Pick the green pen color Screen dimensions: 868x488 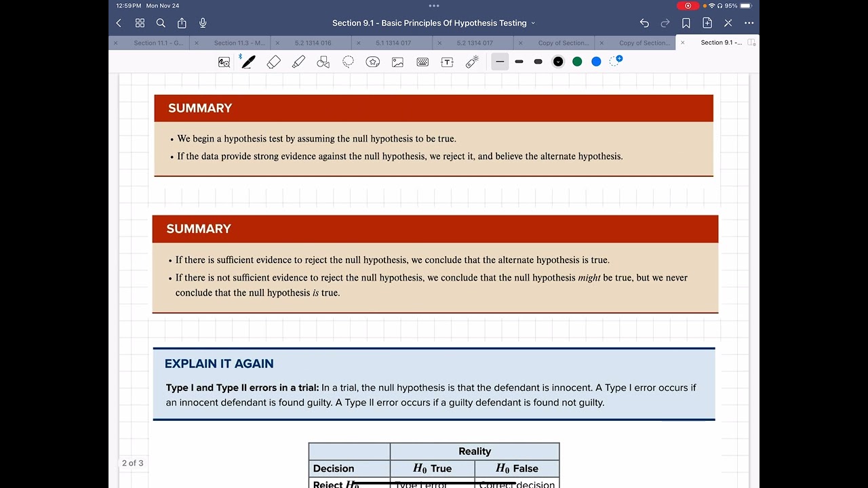[x=577, y=62]
